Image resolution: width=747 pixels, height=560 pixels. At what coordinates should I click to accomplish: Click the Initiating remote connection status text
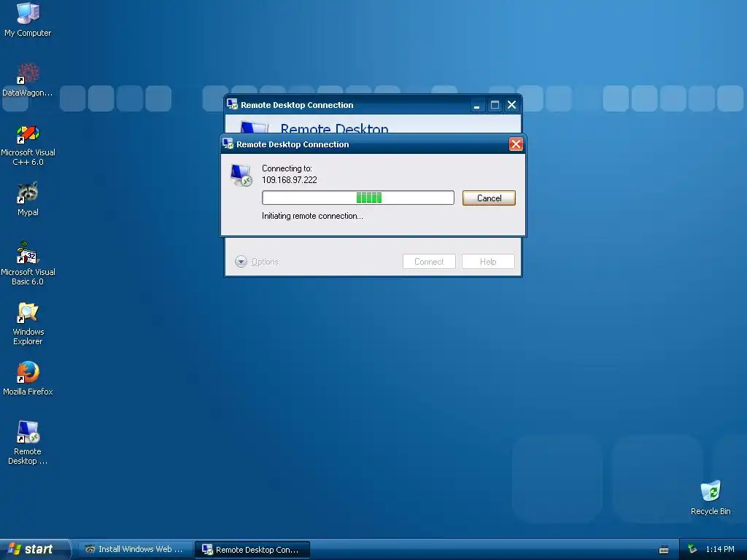point(312,216)
